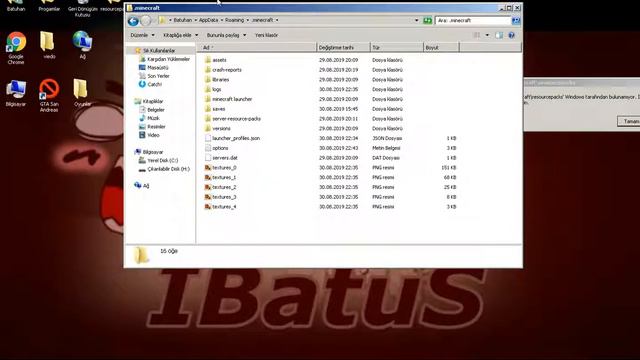Screen dimensions: 640x360
Task: Expand the dropdown arrow after .minecraft breadcrumb
Action: [277, 20]
